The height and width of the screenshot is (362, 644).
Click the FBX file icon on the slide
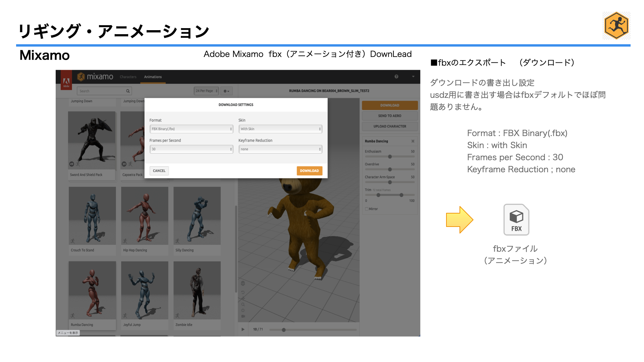click(x=516, y=220)
